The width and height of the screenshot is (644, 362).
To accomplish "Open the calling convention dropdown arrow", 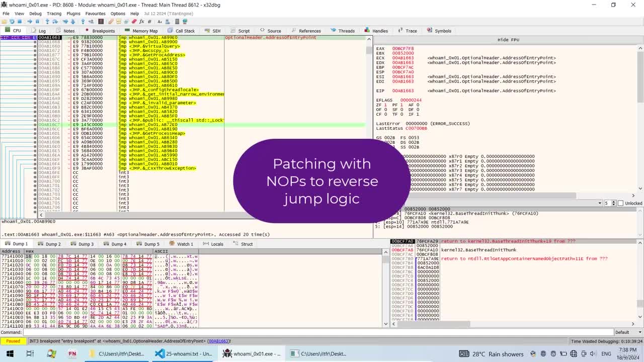I will 600,203.
